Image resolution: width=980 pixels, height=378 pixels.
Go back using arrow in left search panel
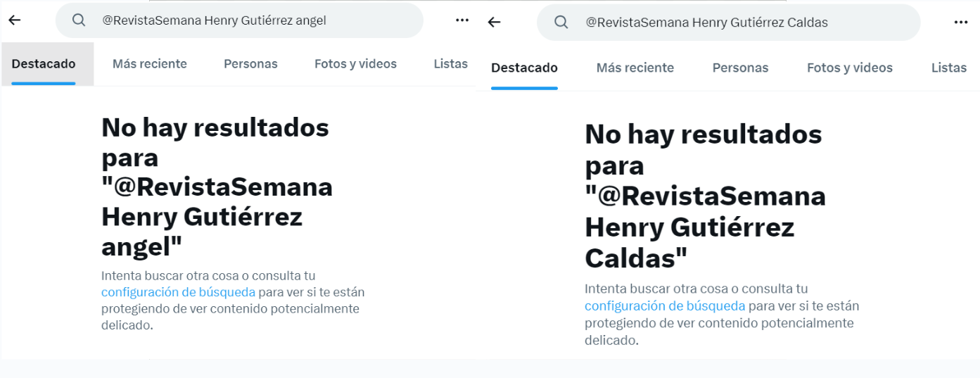click(x=15, y=20)
